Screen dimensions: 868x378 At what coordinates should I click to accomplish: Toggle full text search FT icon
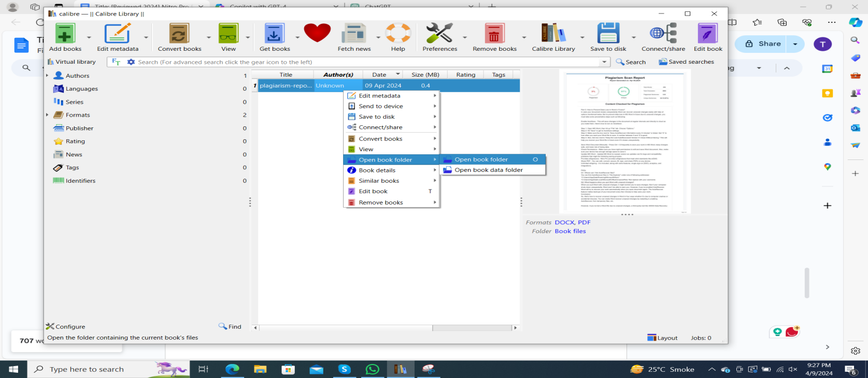(116, 62)
